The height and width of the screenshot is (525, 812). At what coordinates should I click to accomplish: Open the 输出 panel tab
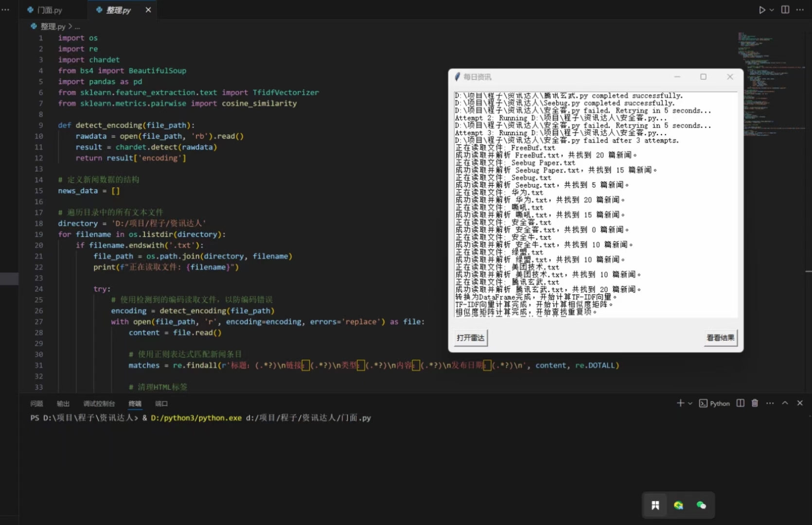click(63, 403)
